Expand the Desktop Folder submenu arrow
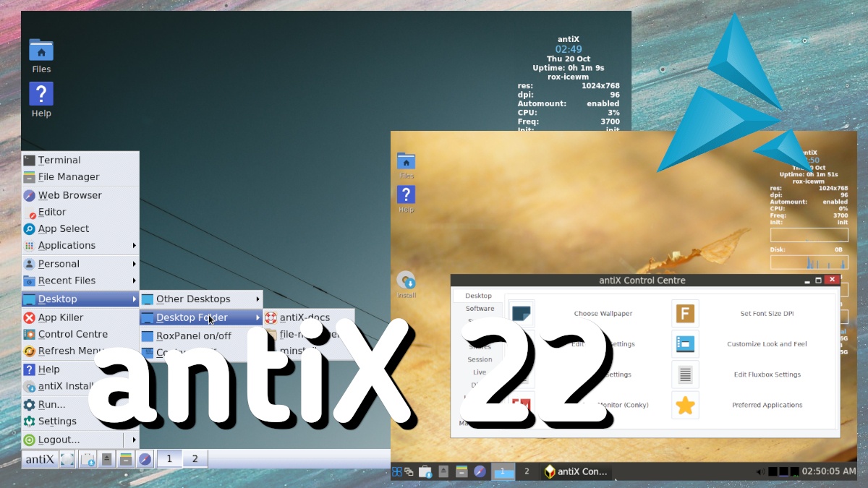 258,317
